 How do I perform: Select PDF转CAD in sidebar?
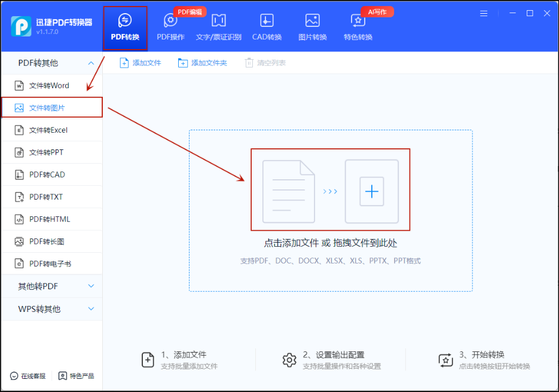click(51, 174)
